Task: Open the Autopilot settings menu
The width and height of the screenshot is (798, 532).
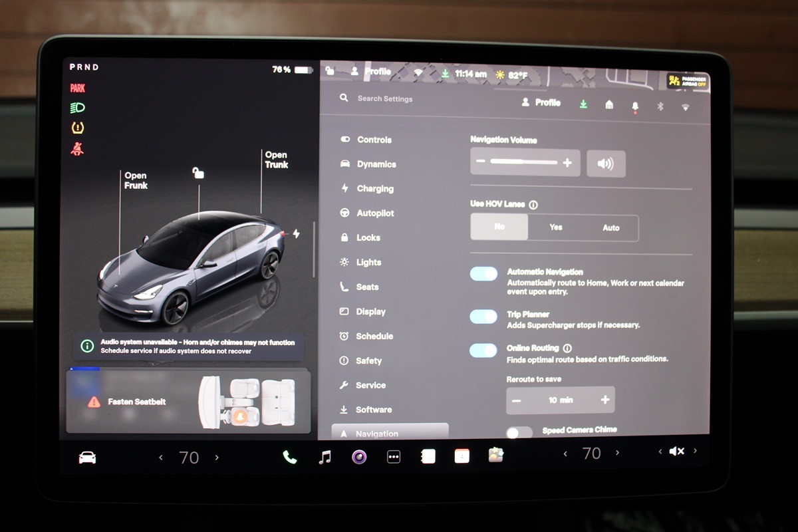Action: click(375, 213)
